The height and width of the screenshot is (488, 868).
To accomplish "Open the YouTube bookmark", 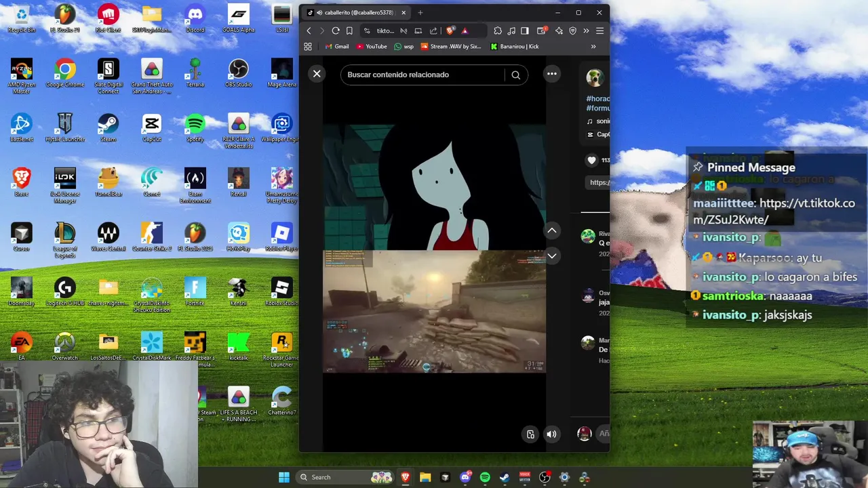I will (372, 47).
